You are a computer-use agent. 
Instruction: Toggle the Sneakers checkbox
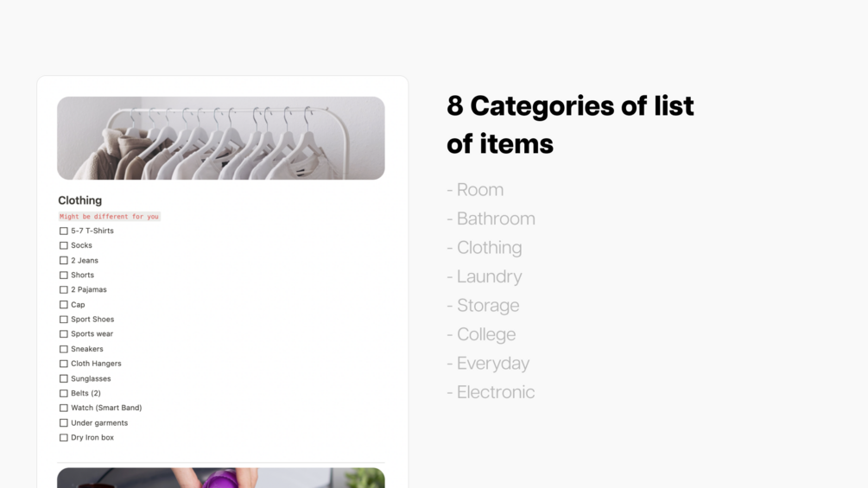[x=64, y=349]
